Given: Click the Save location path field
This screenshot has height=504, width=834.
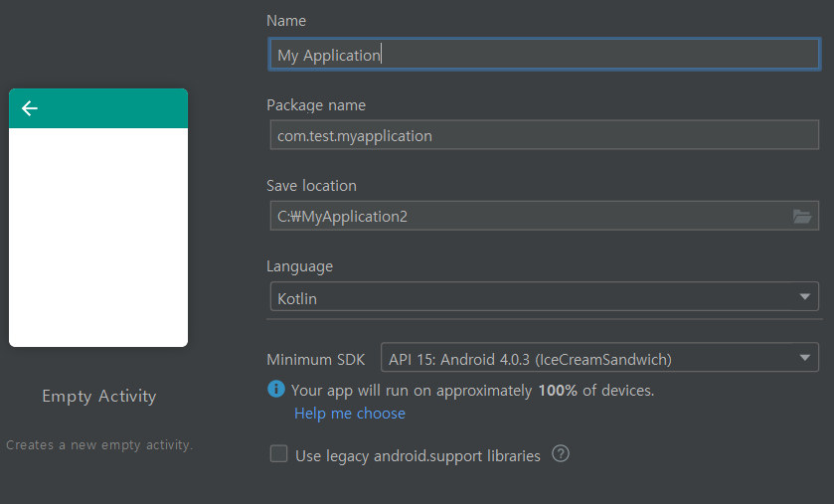Looking at the screenshot, I should (x=544, y=216).
